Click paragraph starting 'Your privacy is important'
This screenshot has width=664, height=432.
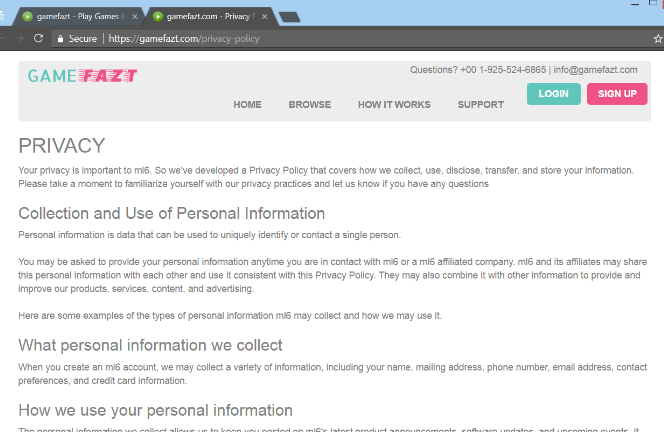(x=326, y=177)
